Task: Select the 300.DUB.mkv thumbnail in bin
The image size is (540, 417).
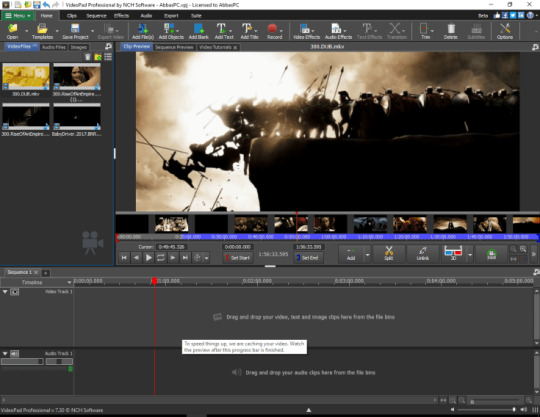Action: pos(26,76)
